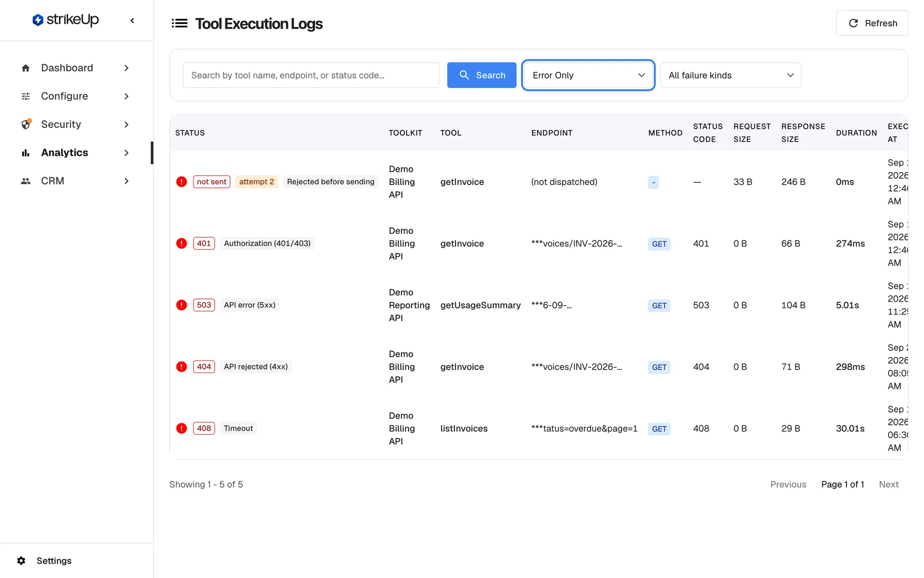
Task: Collapse the sidebar with the arrow icon
Action: [x=132, y=21]
